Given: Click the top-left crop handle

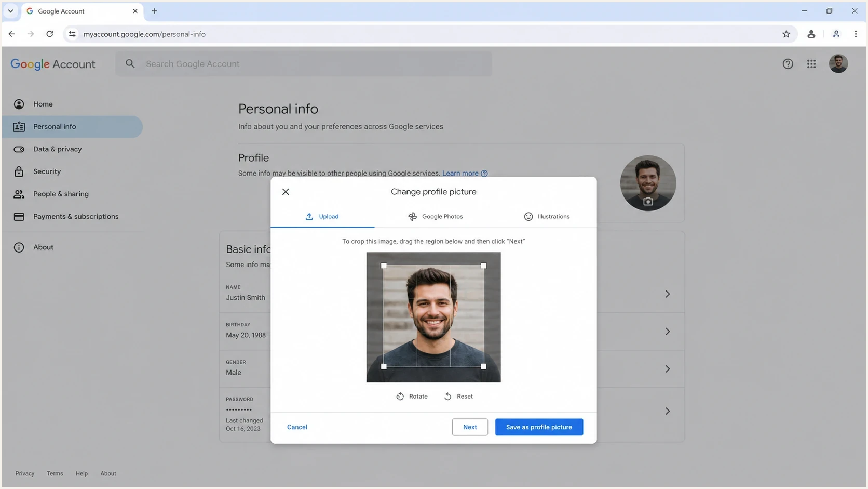Looking at the screenshot, I should 384,266.
